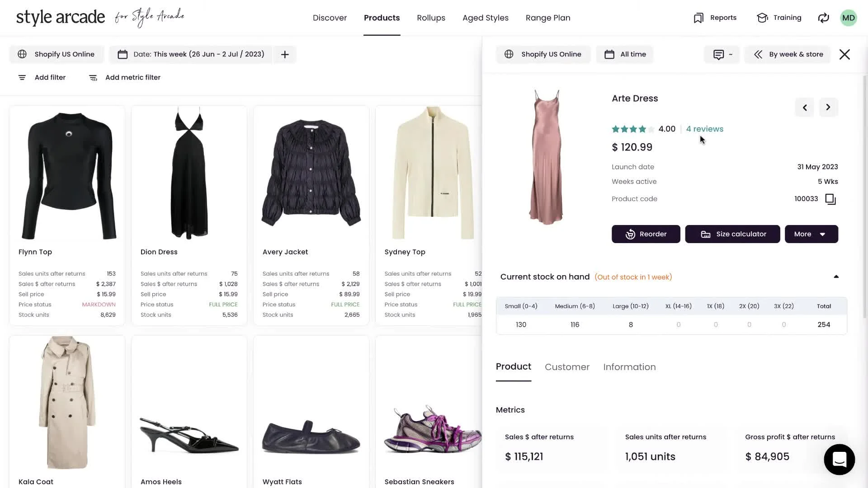
Task: Click Sales $ after returns $ 115,121
Action: click(x=524, y=457)
